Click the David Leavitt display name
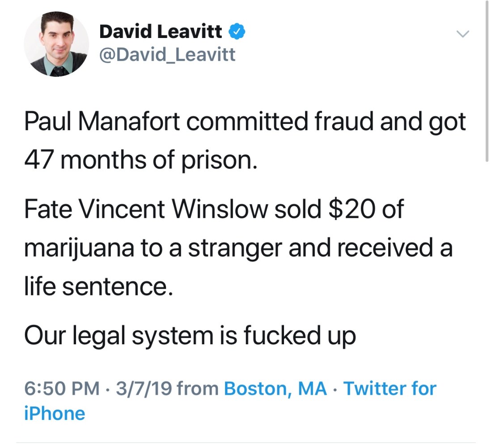This screenshot has width=492, height=448. [x=161, y=32]
